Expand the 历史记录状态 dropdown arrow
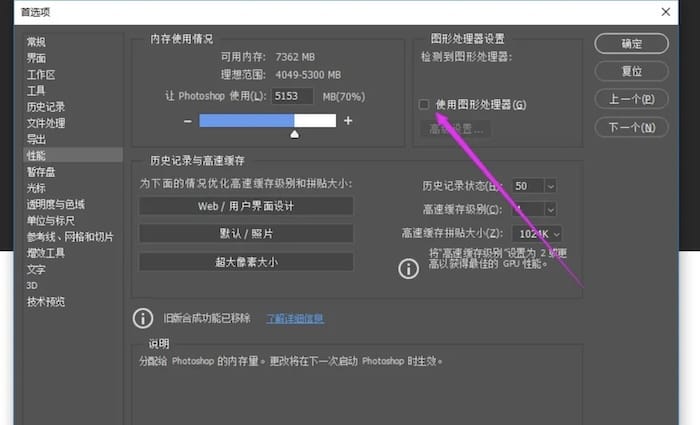The width and height of the screenshot is (700, 425). click(550, 186)
